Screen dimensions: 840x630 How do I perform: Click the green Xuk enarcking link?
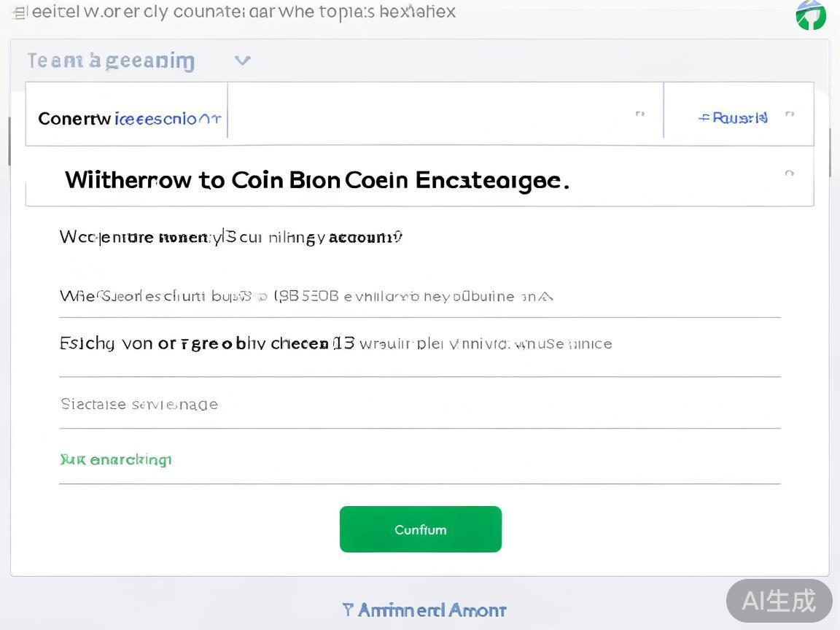click(x=116, y=459)
